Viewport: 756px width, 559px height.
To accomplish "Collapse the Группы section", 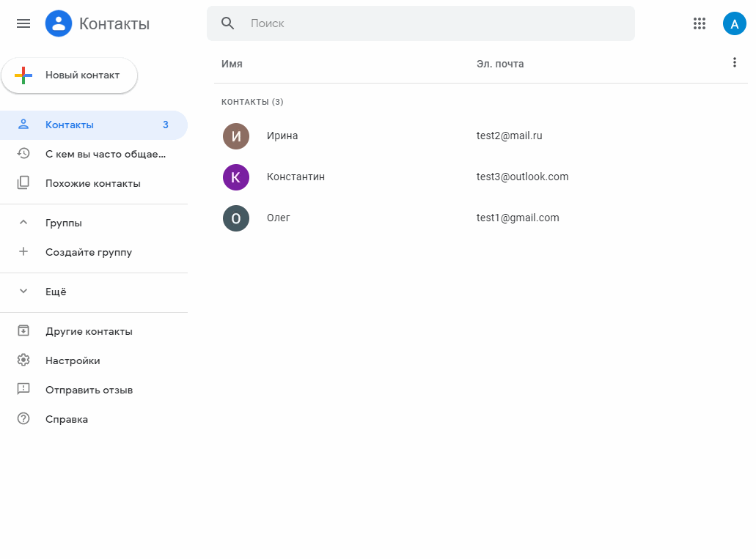I will [x=23, y=223].
